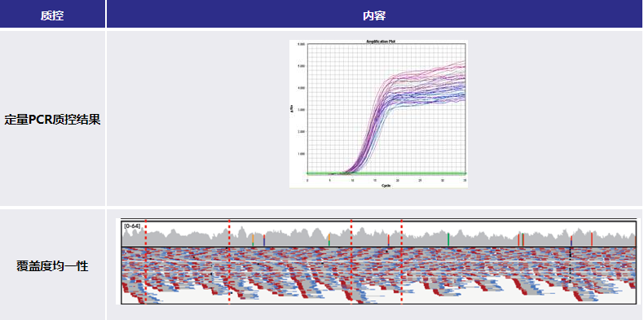Click the tall green variant bar in coverage track

pos(448,239)
